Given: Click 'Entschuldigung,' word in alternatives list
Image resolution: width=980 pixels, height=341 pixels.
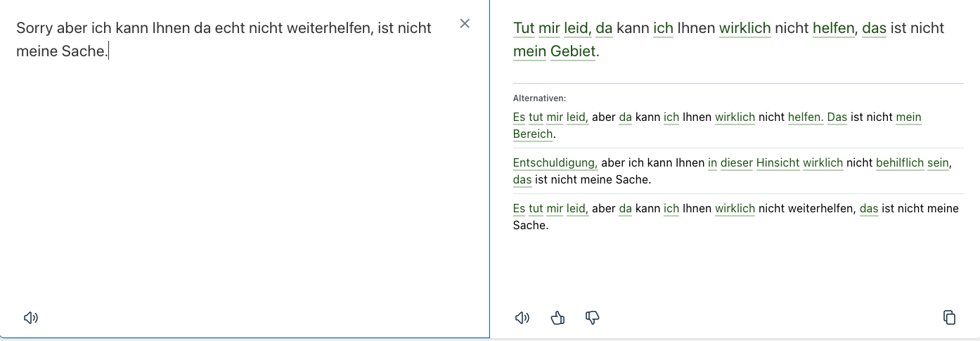Looking at the screenshot, I should pyautogui.click(x=555, y=162).
